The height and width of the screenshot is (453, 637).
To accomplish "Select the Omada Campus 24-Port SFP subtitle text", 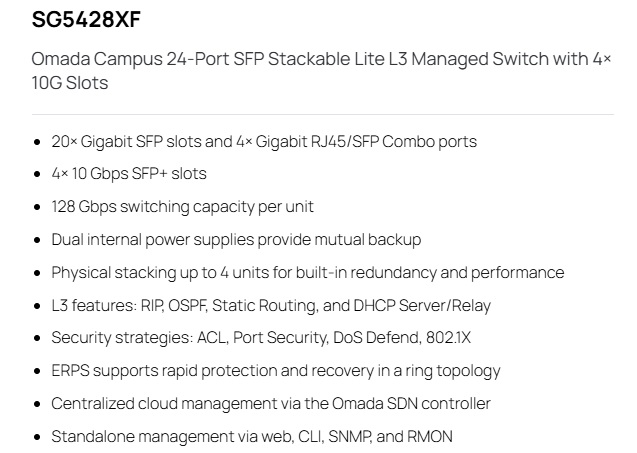I will coord(321,59).
